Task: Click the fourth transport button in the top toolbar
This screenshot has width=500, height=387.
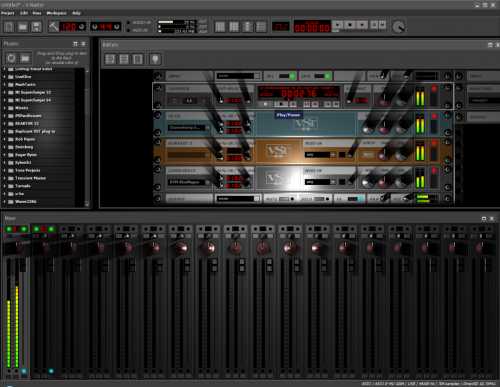Action: (x=374, y=25)
